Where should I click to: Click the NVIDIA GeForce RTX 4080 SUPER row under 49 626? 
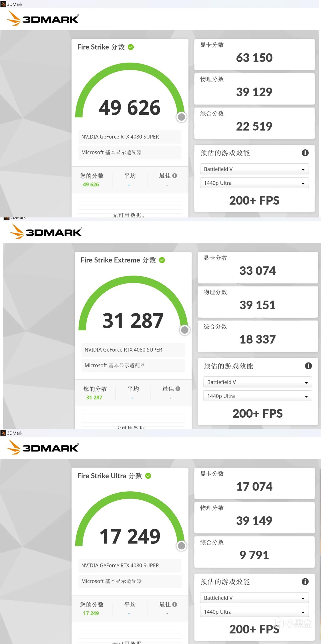click(x=130, y=137)
